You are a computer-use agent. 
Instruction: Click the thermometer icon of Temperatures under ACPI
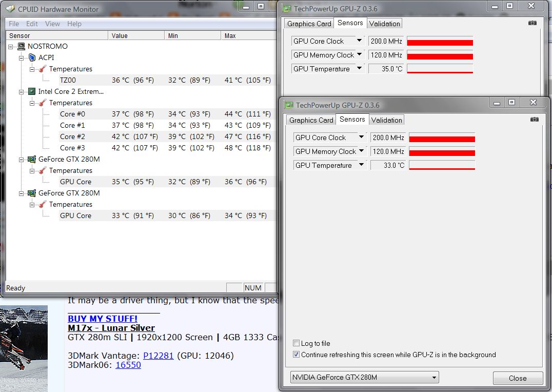(x=43, y=69)
